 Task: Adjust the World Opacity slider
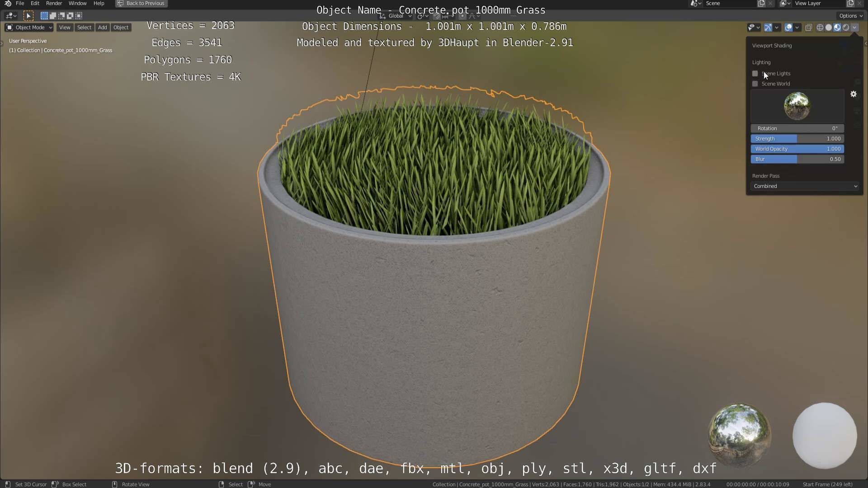tap(797, 149)
